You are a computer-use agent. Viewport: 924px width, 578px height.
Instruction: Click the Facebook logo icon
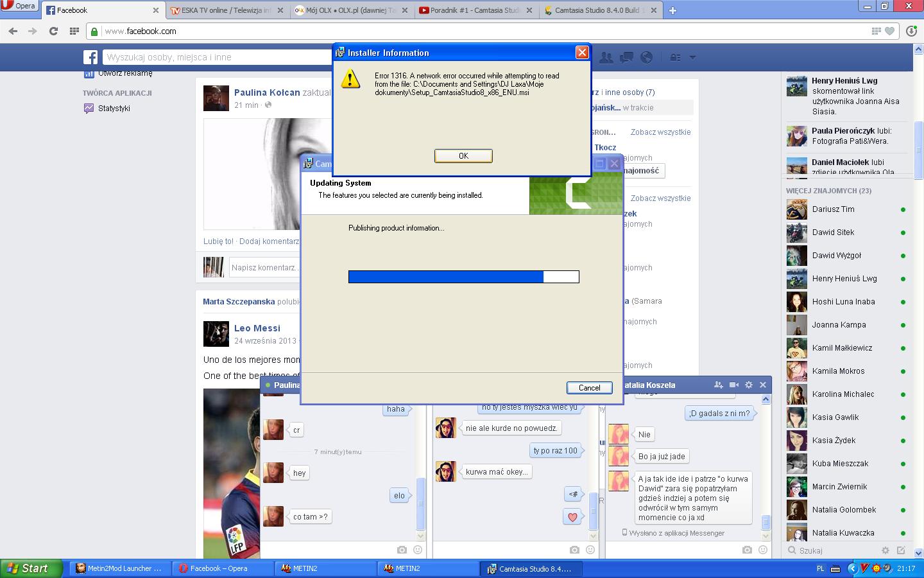[90, 57]
